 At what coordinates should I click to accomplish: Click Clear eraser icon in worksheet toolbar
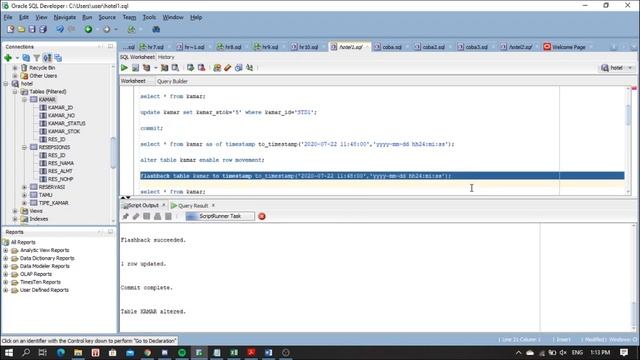tap(227, 68)
